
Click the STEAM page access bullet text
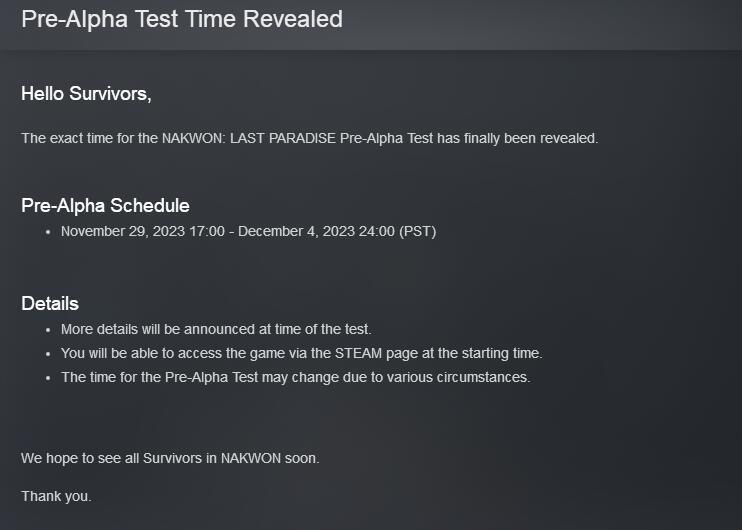click(301, 353)
